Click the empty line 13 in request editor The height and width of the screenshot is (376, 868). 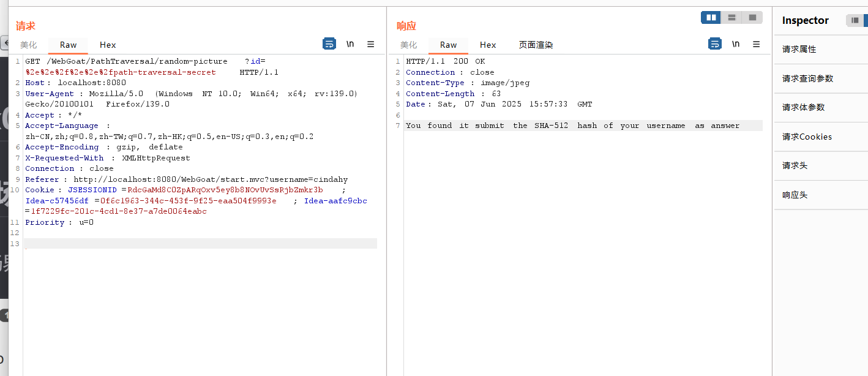click(x=201, y=244)
